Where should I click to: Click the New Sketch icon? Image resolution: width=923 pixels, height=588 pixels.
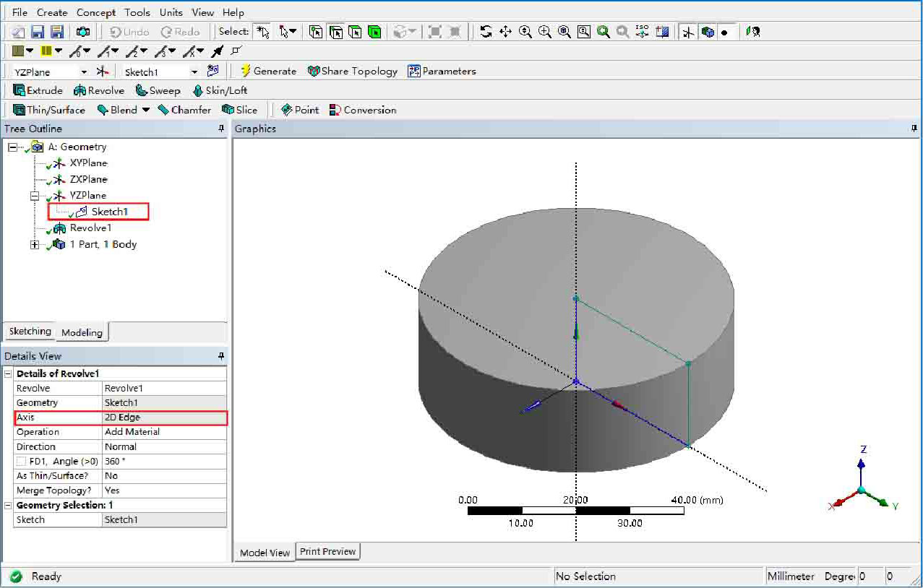(212, 72)
